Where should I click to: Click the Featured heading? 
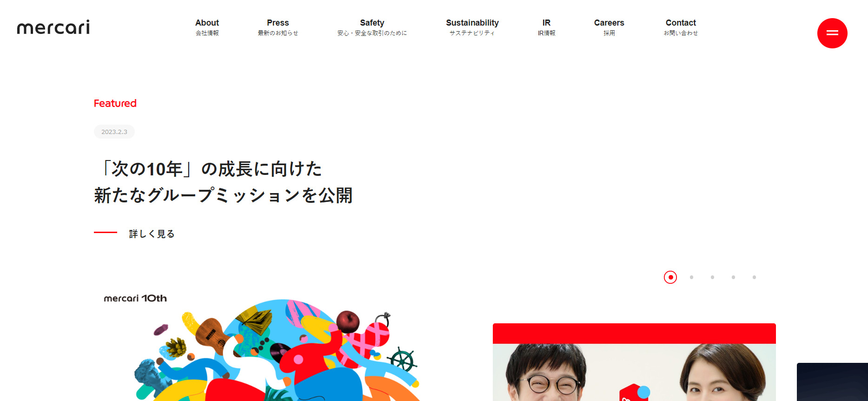click(x=115, y=103)
